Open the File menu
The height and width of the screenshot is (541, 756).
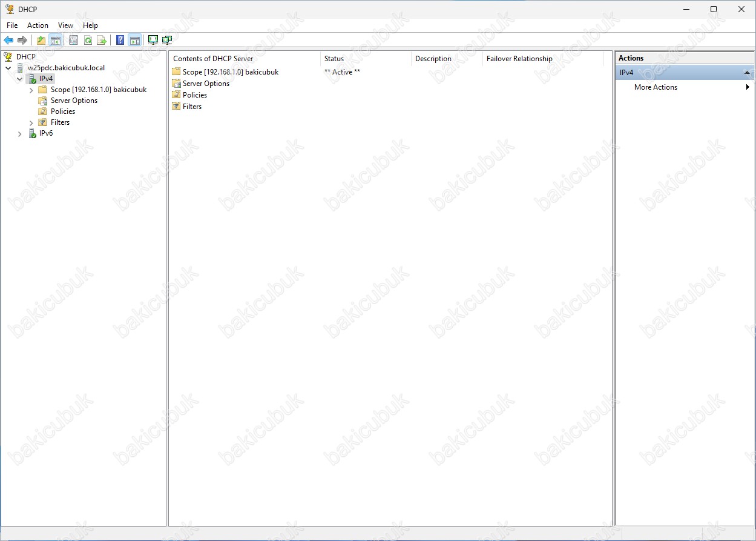click(x=12, y=25)
